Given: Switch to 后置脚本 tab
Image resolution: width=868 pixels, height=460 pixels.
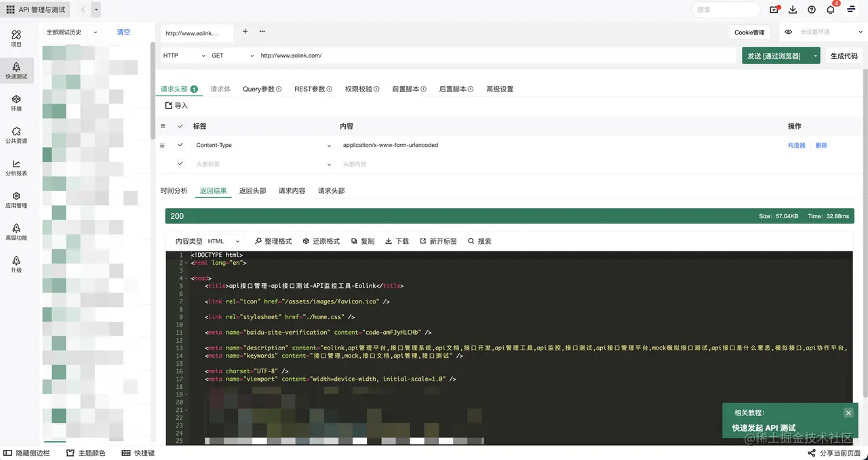Looking at the screenshot, I should (456, 89).
